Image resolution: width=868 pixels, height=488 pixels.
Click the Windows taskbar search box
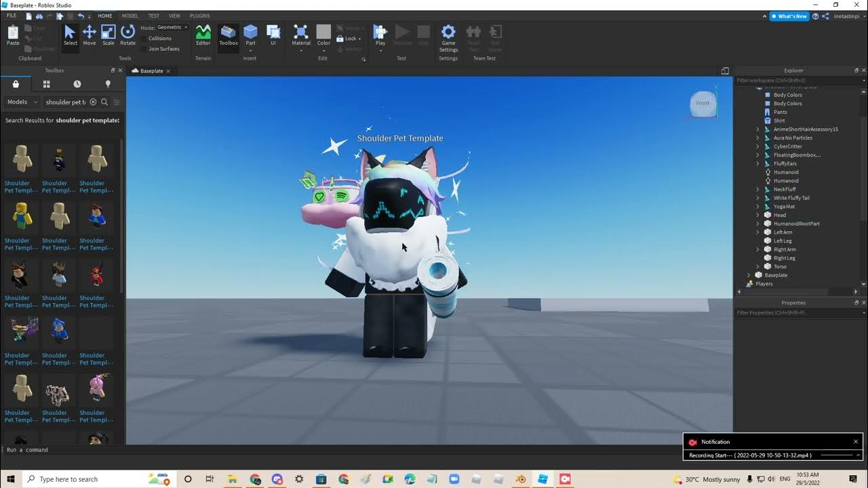(x=98, y=479)
